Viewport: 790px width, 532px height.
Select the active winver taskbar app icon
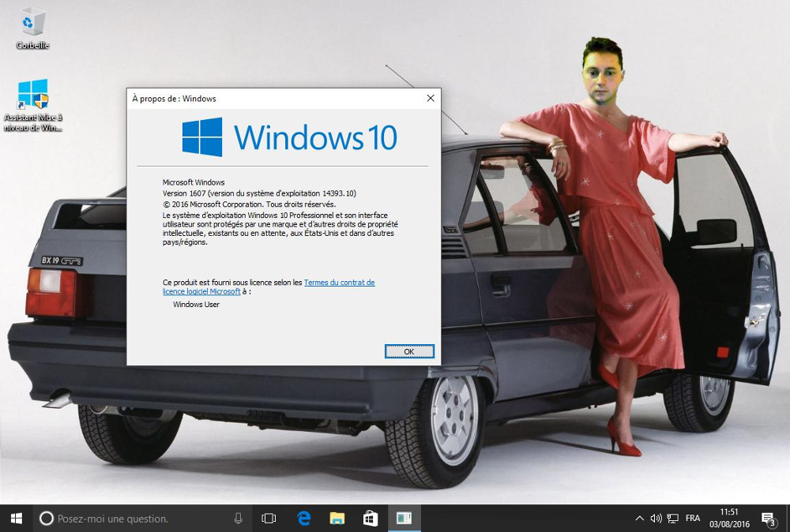coord(404,519)
